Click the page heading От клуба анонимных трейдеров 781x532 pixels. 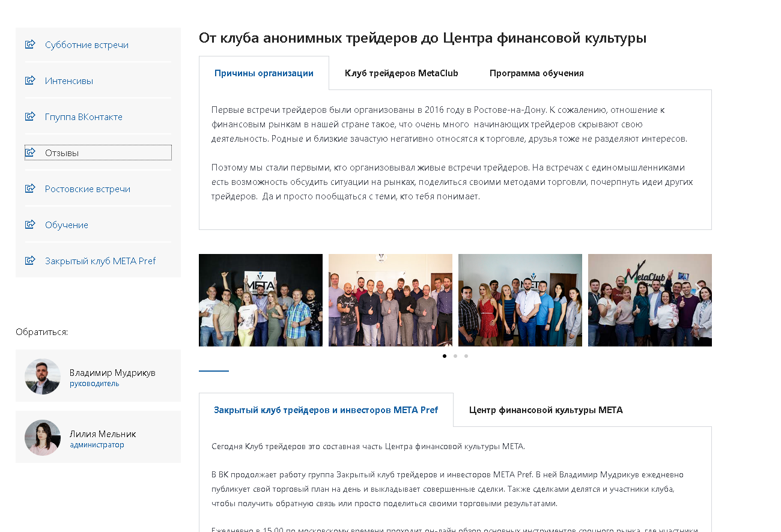pos(422,38)
